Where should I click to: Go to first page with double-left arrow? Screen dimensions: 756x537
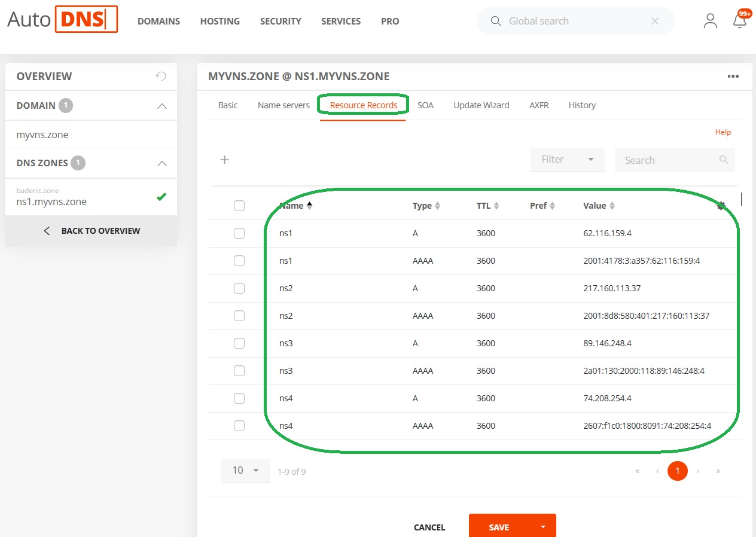coord(638,471)
